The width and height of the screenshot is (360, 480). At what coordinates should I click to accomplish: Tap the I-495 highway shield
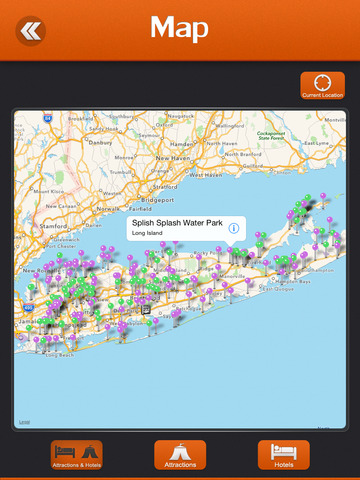point(28,307)
